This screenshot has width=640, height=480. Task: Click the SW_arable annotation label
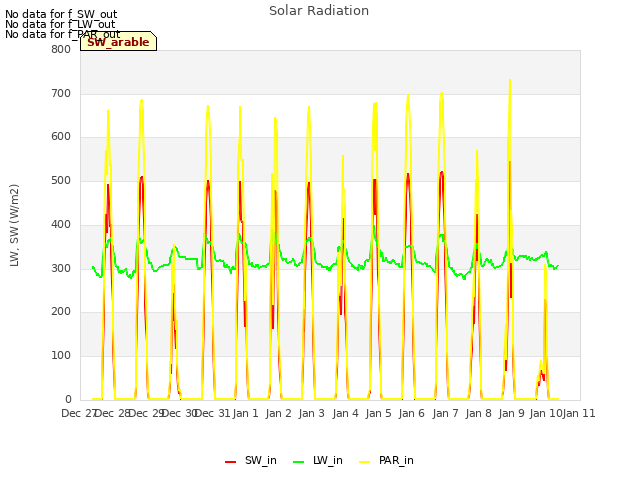click(118, 42)
